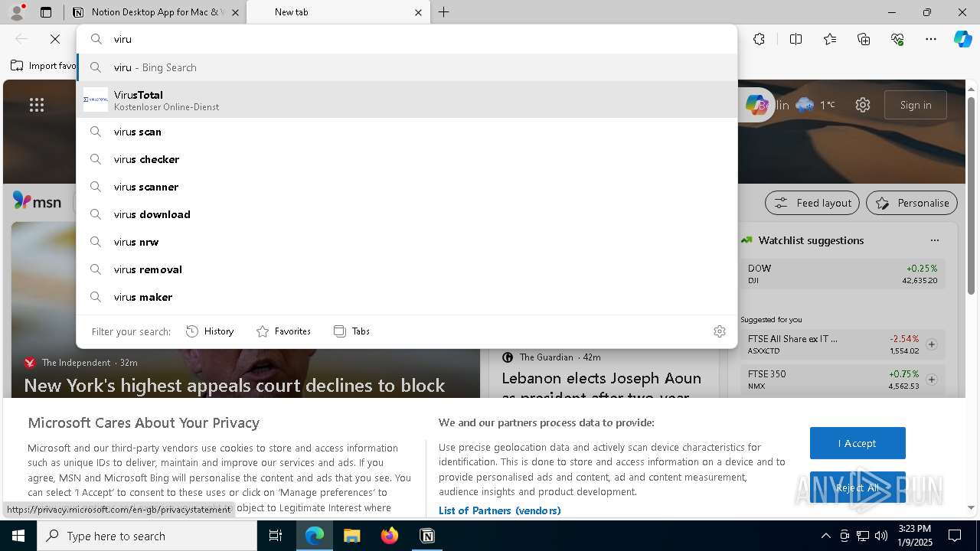The image size is (980, 551).
Task: Open the DOW watchlist entry
Action: tap(843, 274)
